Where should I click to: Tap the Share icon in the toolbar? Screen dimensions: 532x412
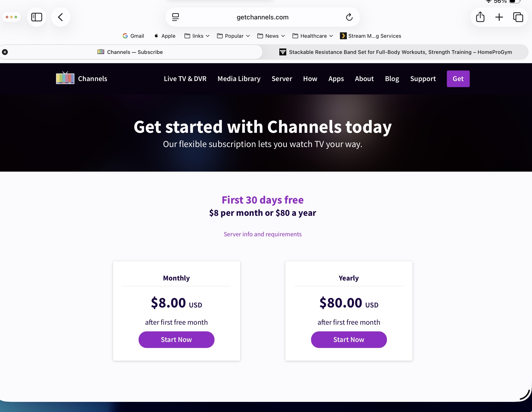[x=480, y=17]
